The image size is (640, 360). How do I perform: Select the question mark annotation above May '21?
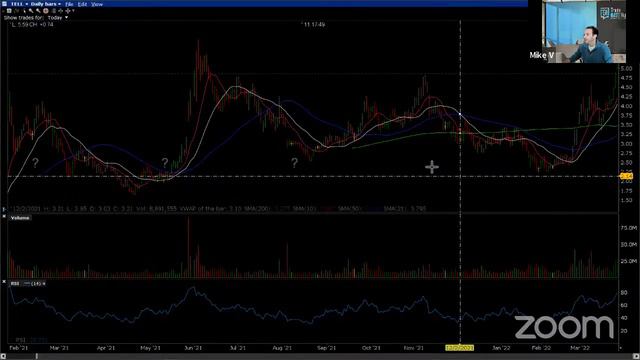point(165,162)
